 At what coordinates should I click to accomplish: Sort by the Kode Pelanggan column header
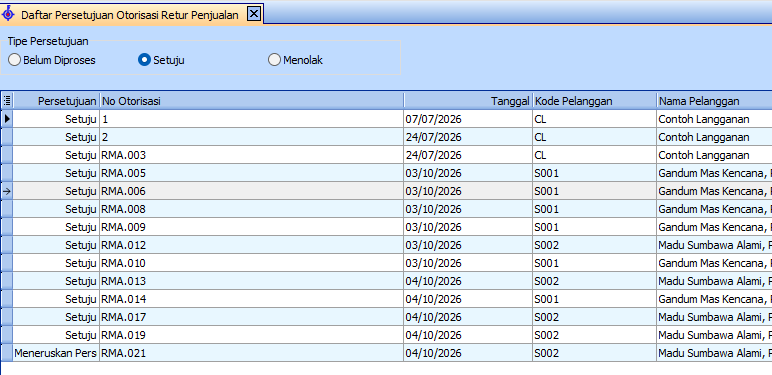[x=594, y=101]
